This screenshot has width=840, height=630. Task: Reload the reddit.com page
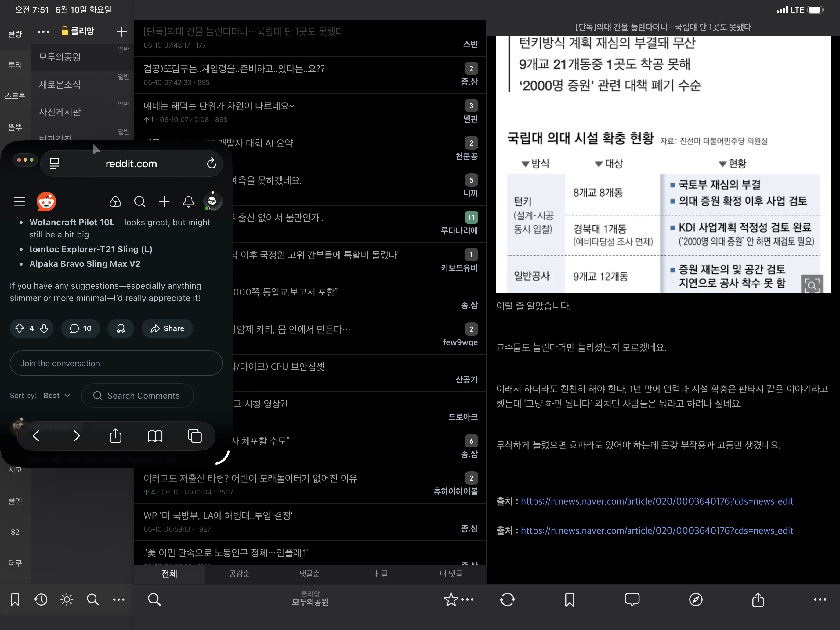212,164
